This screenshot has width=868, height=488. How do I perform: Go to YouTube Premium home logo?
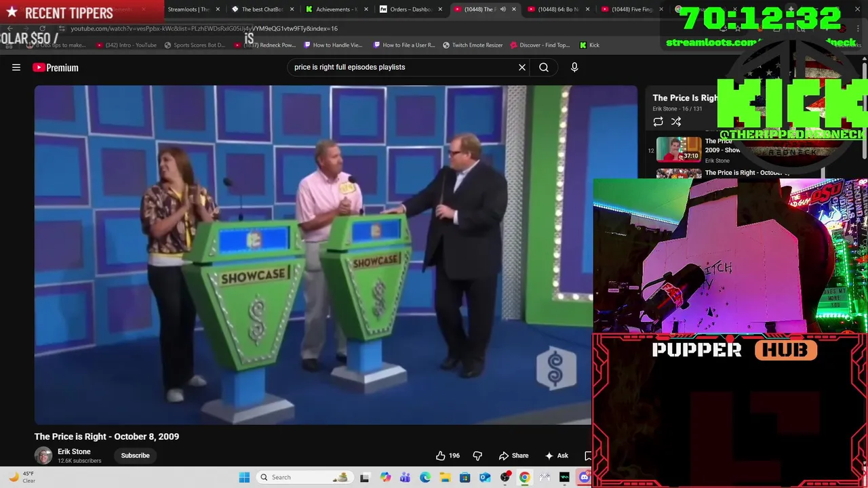point(56,67)
